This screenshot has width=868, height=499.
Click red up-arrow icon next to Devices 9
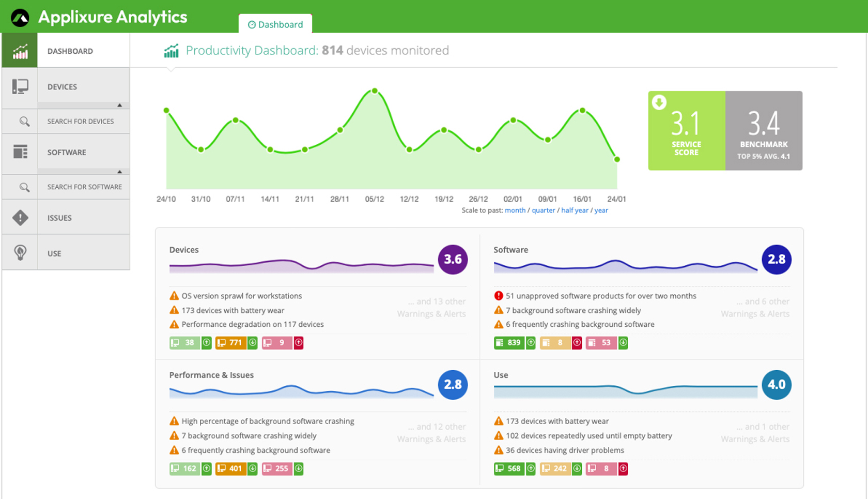[x=299, y=343]
